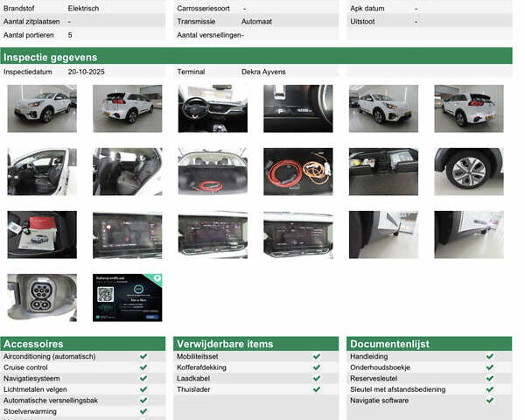
Task: Open the battery certificate QR code image
Action: coord(127,297)
